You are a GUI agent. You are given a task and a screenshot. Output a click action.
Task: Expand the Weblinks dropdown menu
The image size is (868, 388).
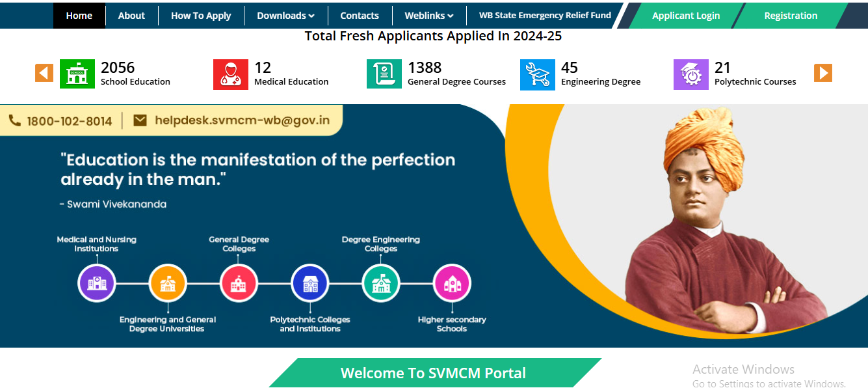(x=429, y=16)
